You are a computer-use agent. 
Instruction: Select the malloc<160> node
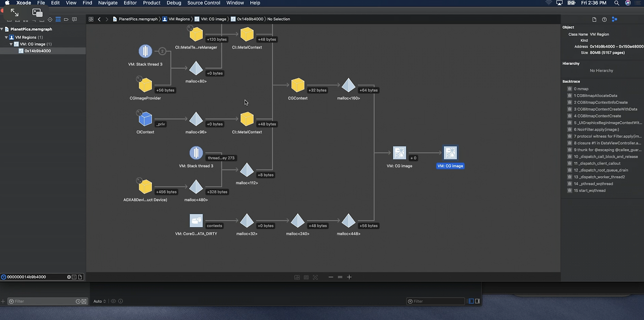click(348, 85)
